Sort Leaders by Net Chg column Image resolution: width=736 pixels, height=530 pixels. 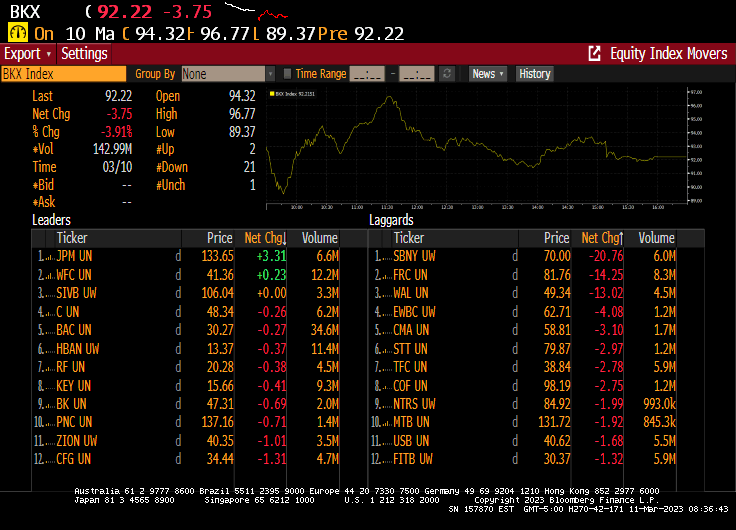click(265, 238)
